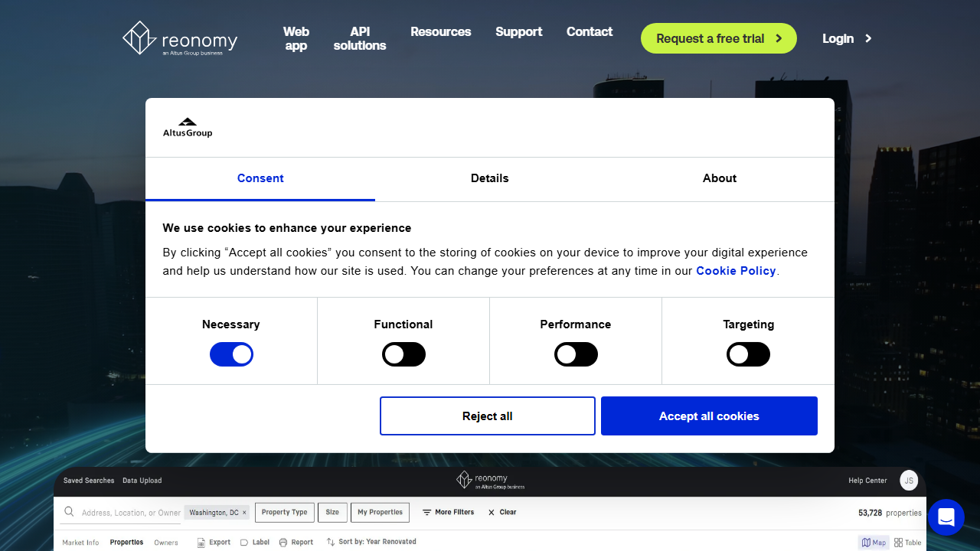Toggle the Necessary cookies switch

(x=231, y=354)
